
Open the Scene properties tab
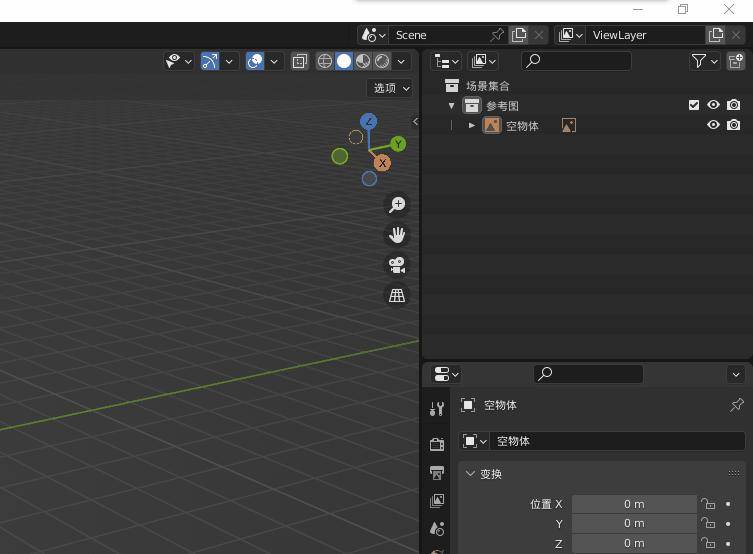437,529
